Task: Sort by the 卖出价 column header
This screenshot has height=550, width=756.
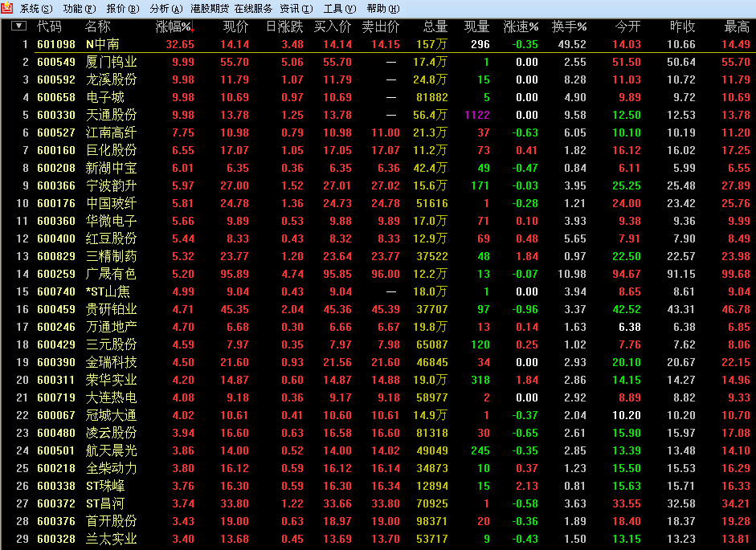Action: (381, 26)
